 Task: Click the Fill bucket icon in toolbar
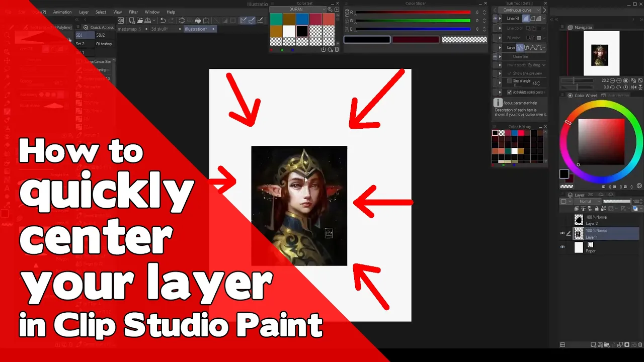click(x=198, y=21)
